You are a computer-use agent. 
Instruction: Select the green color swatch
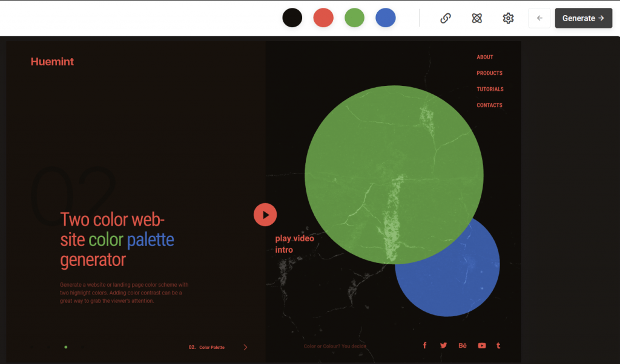[354, 18]
